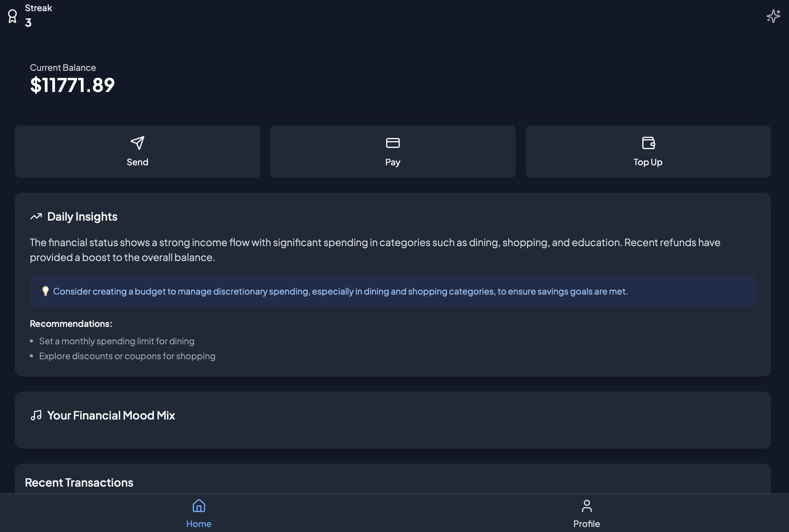This screenshot has height=532, width=789.
Task: Click the paper plane Send icon
Action: [137, 143]
